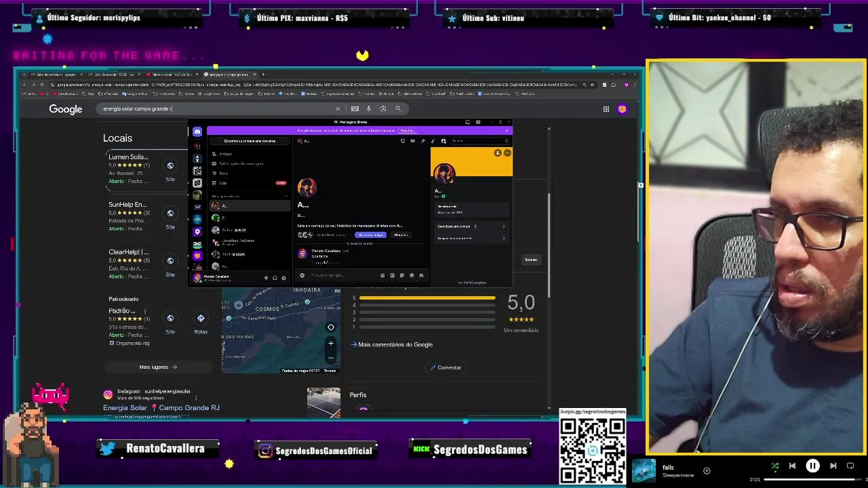Switch to YouTube Studio browser tab
Image resolution: width=868 pixels, height=488 pixels.
pyautogui.click(x=174, y=75)
